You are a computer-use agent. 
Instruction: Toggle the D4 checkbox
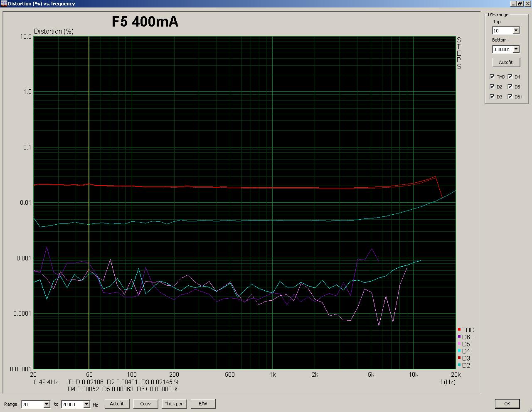pos(510,76)
